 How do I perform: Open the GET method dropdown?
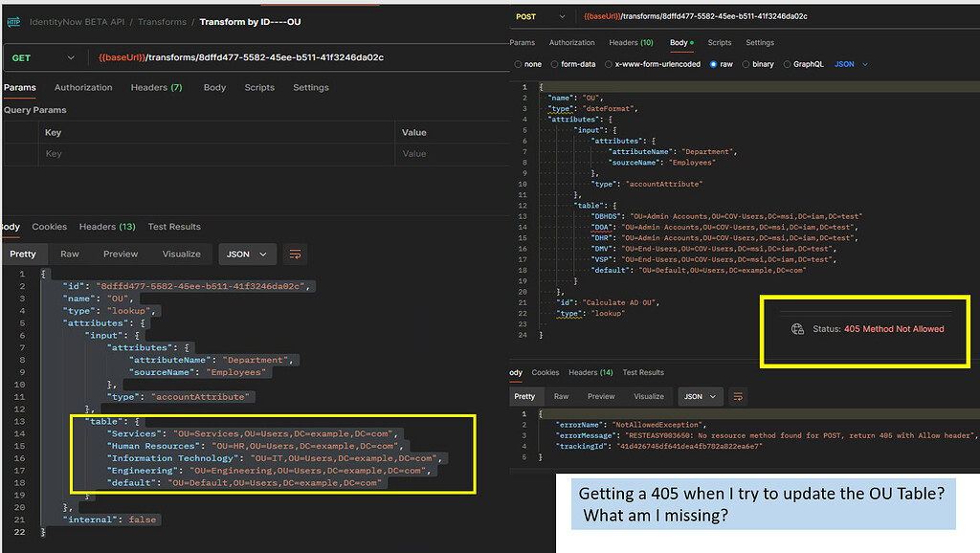click(42, 58)
